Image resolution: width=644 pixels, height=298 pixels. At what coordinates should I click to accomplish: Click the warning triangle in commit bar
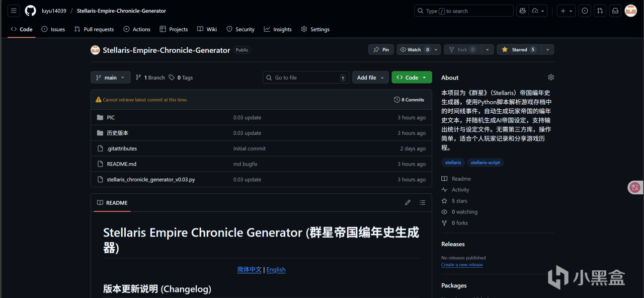point(99,100)
